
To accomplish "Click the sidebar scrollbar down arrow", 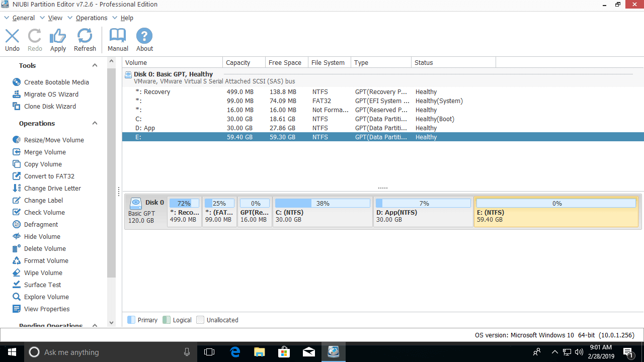I will [111, 322].
